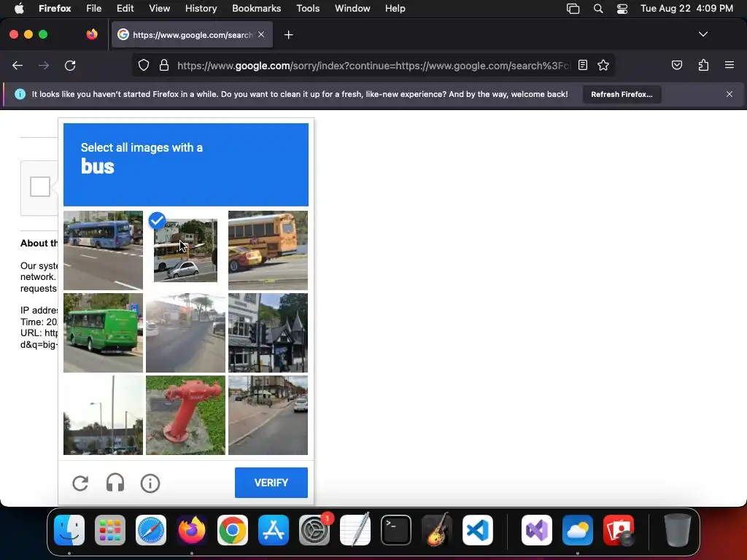Open the App Store from the Dock
The width and height of the screenshot is (747, 560).
point(274,529)
